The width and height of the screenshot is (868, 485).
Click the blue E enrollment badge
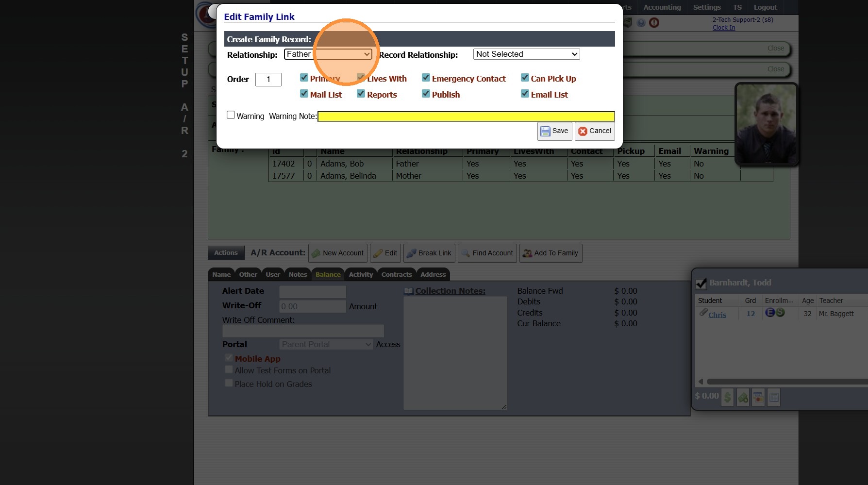769,313
